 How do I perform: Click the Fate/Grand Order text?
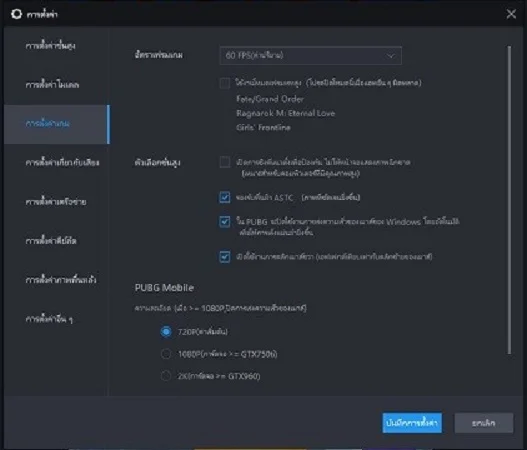(270, 99)
